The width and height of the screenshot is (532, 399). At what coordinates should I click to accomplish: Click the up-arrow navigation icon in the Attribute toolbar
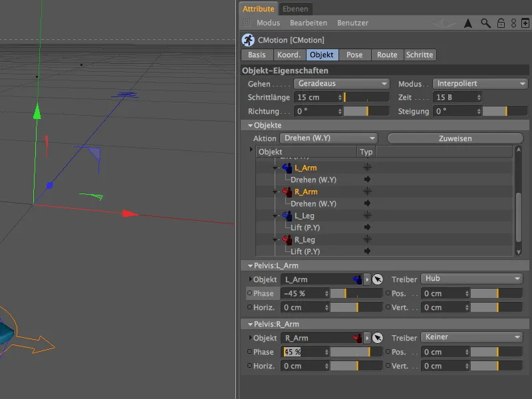tap(468, 23)
